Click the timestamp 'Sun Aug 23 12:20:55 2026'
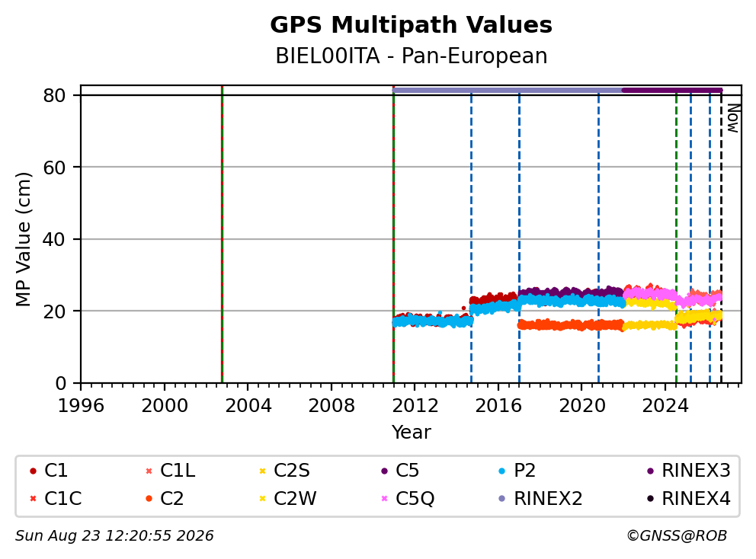756x559 pixels. coord(114,536)
